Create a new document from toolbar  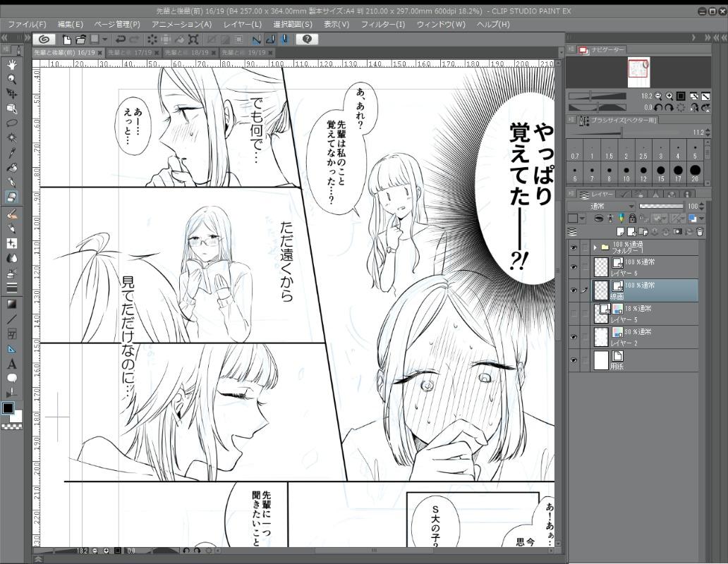pyautogui.click(x=67, y=39)
